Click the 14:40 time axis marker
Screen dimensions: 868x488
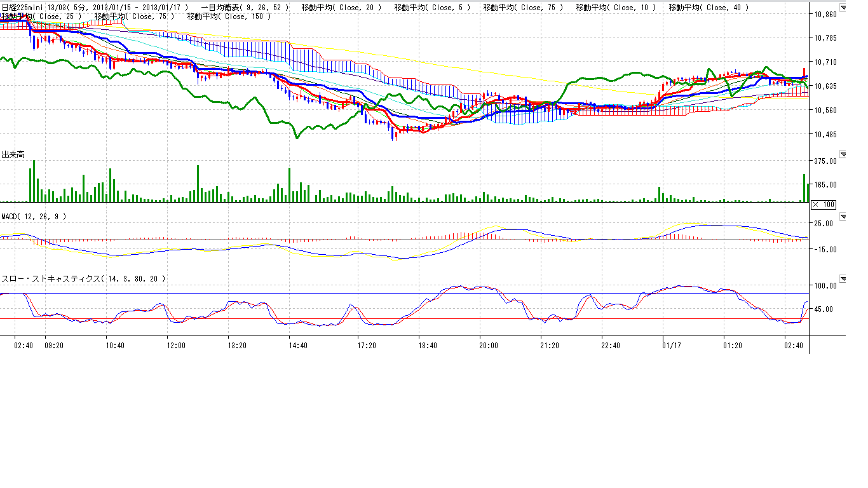[x=298, y=345]
